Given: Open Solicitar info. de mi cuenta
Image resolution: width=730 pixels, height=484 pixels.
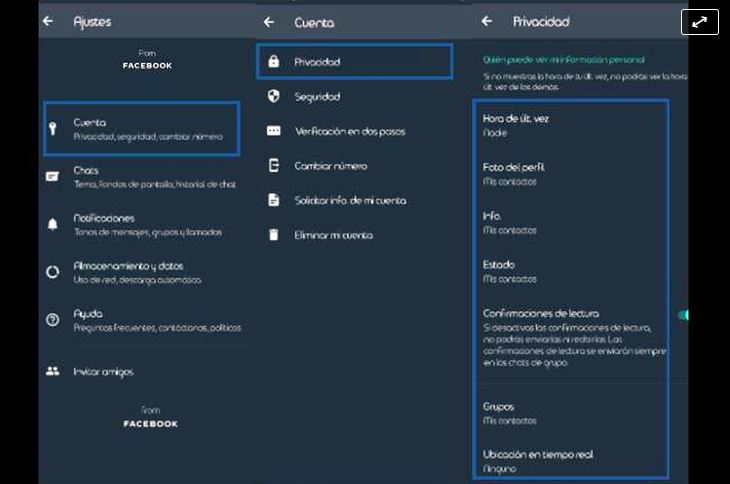Looking at the screenshot, I should (350, 200).
